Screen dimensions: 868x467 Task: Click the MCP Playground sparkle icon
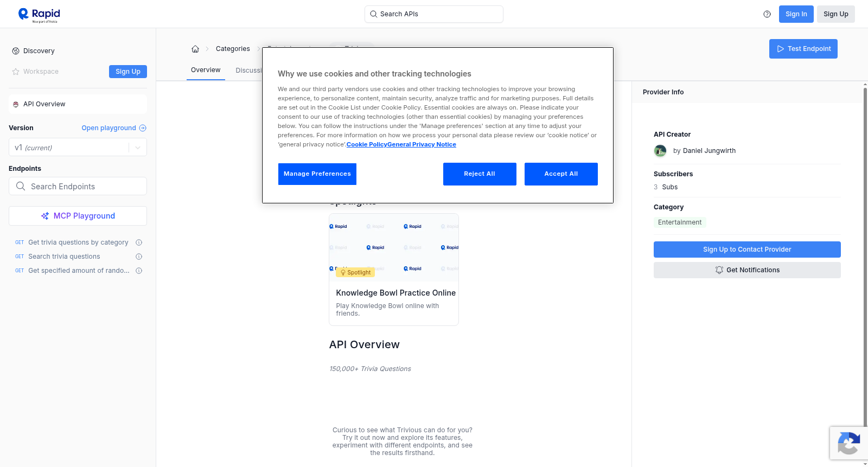tap(45, 216)
